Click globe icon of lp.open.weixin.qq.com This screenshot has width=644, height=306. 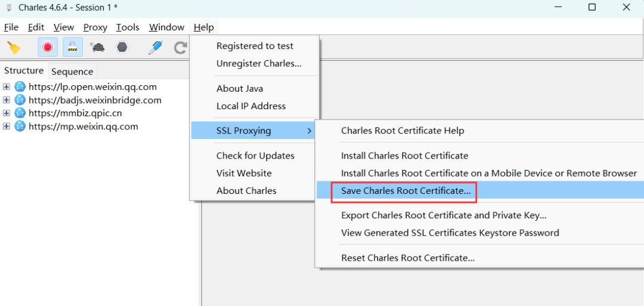[20, 87]
